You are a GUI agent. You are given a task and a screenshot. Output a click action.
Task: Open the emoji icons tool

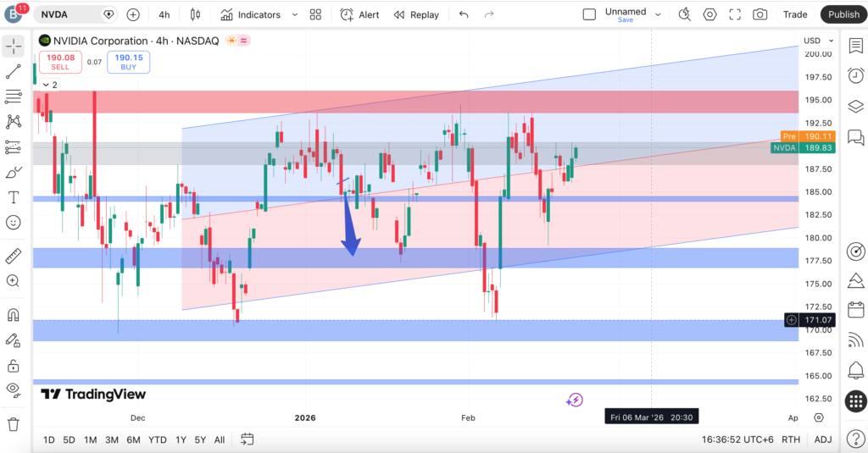[x=14, y=223]
